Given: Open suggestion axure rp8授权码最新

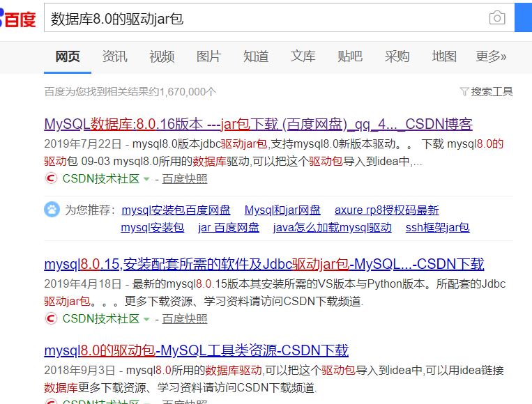Looking at the screenshot, I should coord(387,210).
